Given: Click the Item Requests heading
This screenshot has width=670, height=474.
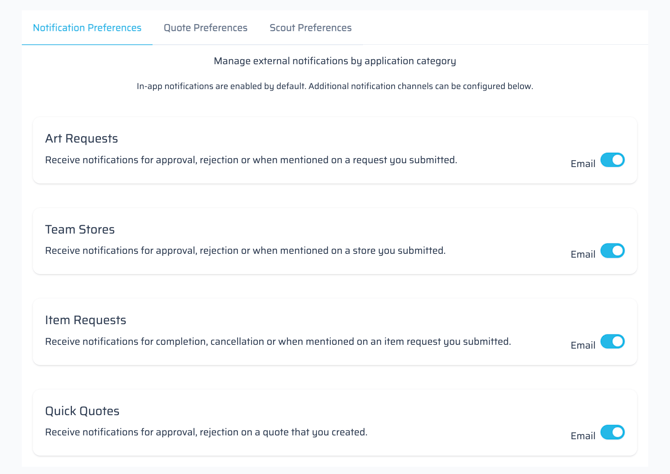Looking at the screenshot, I should click(85, 321).
